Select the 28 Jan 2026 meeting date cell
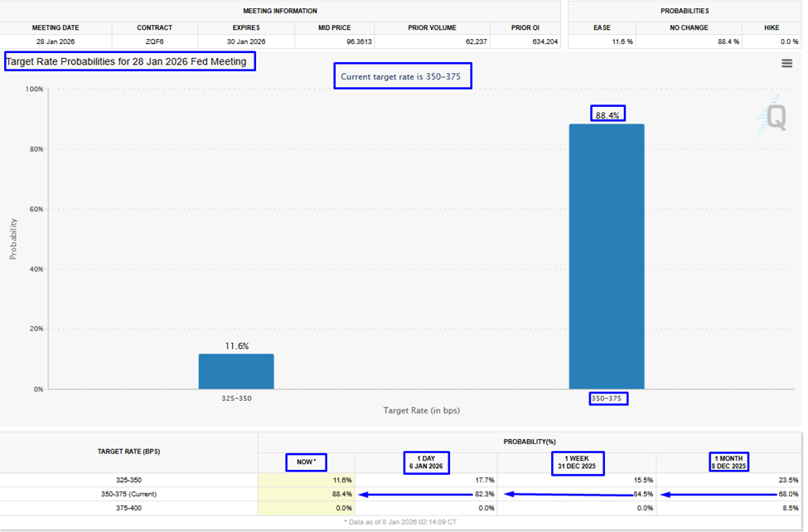The image size is (808, 532). click(56, 41)
